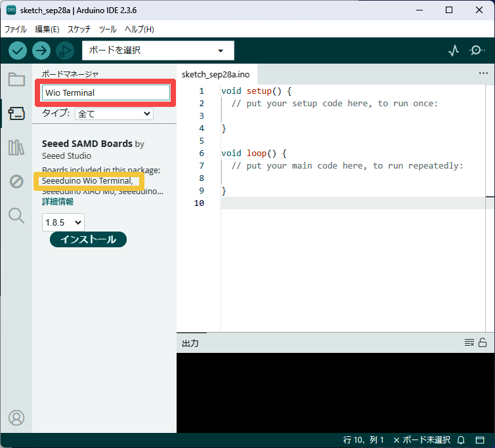Click the Verify checkmark button

[x=18, y=51]
